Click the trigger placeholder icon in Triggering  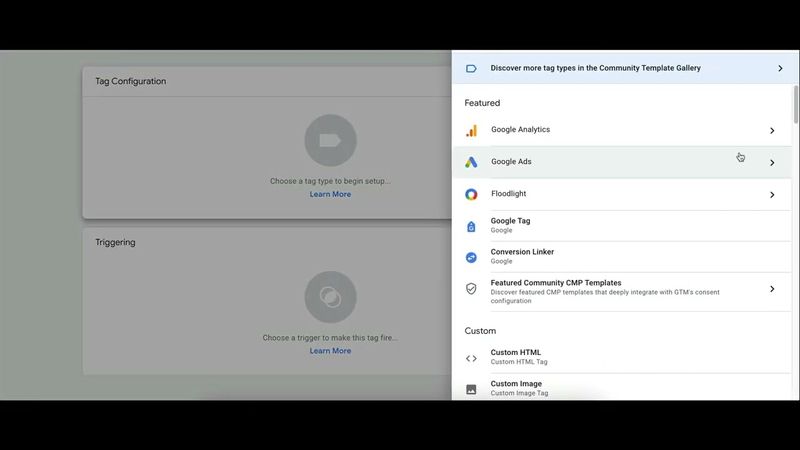pos(331,297)
